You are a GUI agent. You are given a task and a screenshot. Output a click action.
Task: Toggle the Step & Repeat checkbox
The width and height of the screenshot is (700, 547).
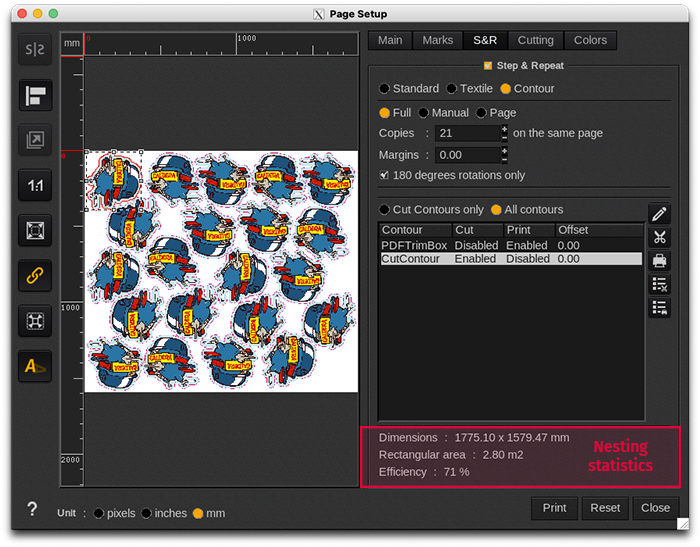[x=488, y=66]
